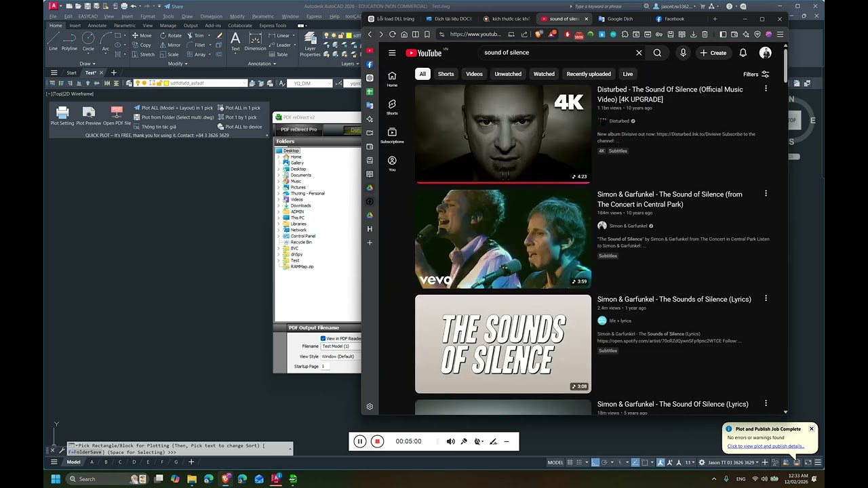868x488 pixels.
Task: Click YouTube Shorts sidebar icon
Action: pyautogui.click(x=392, y=107)
